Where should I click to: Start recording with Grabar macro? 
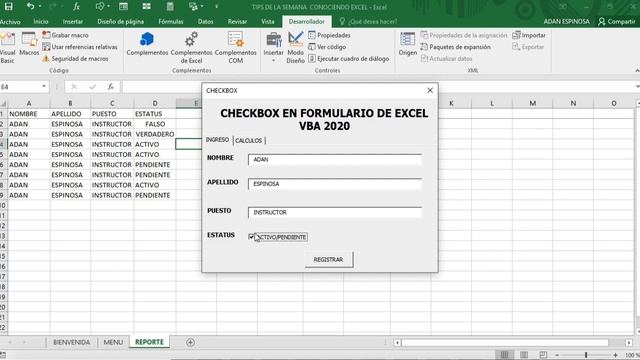click(65, 35)
